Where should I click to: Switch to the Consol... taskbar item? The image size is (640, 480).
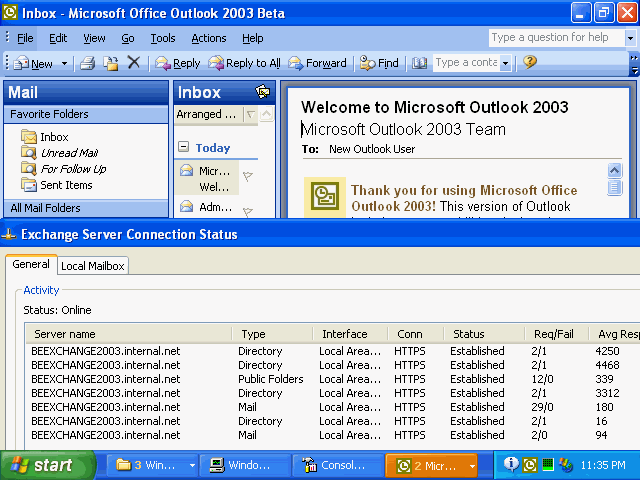tap(339, 465)
